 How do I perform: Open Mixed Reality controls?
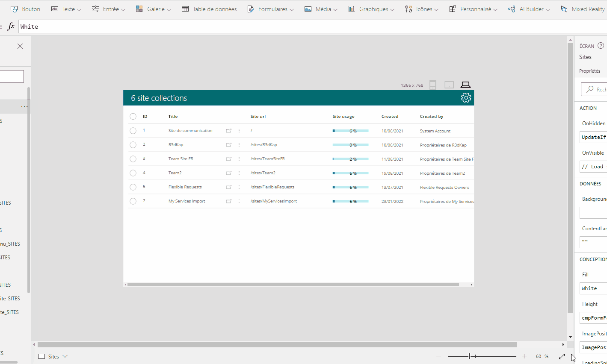(x=583, y=9)
